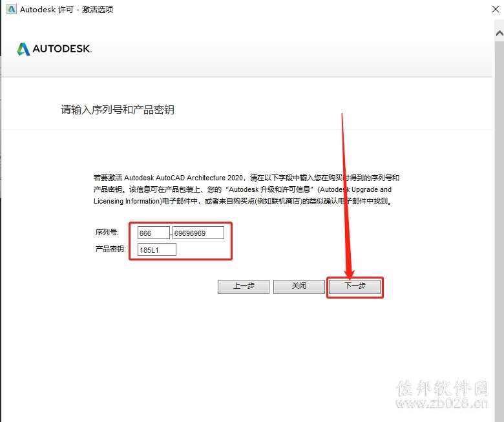Click the heading 请输入序列号和产品密钥
The height and width of the screenshot is (422, 504).
click(x=118, y=110)
